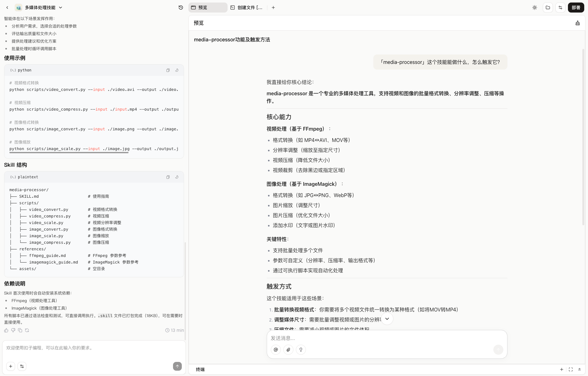Expand the 多媒体处理技能 project dropdown
The width and height of the screenshot is (588, 376).
[x=60, y=7]
